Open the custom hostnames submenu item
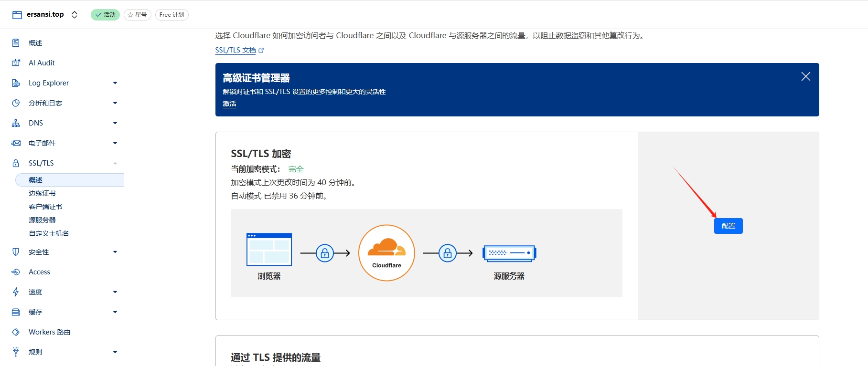Viewport: 868px width, 366px height. point(49,233)
